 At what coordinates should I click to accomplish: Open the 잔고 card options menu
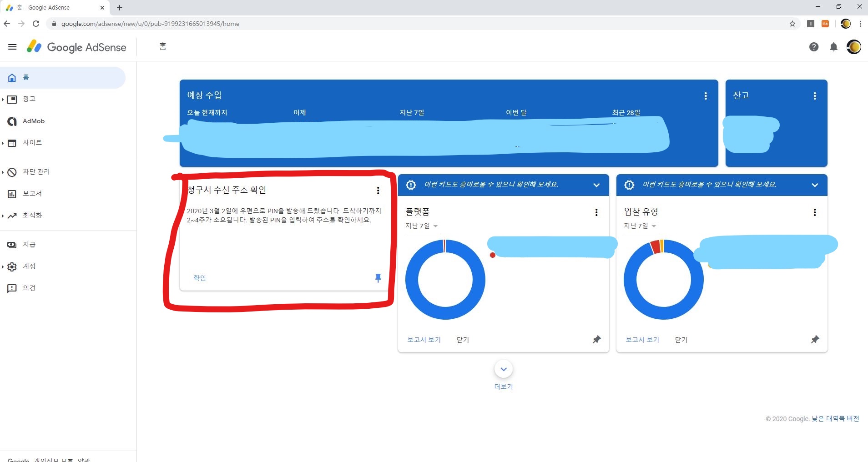(x=815, y=96)
